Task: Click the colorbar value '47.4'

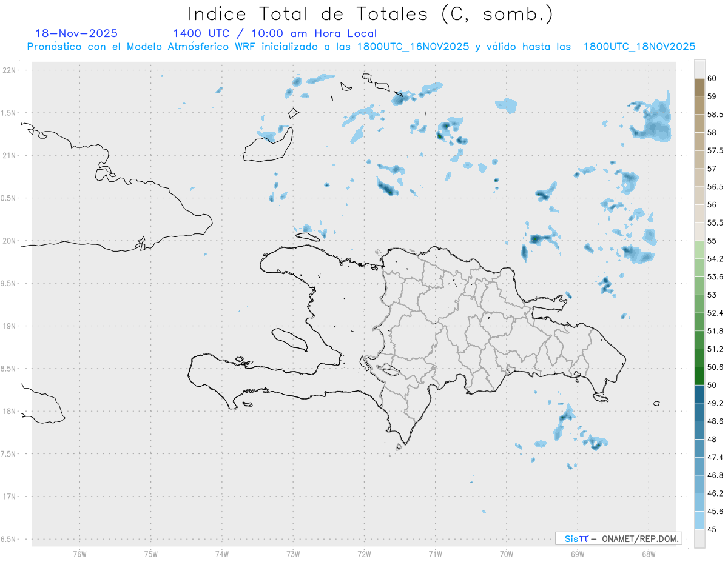Action: coord(715,457)
